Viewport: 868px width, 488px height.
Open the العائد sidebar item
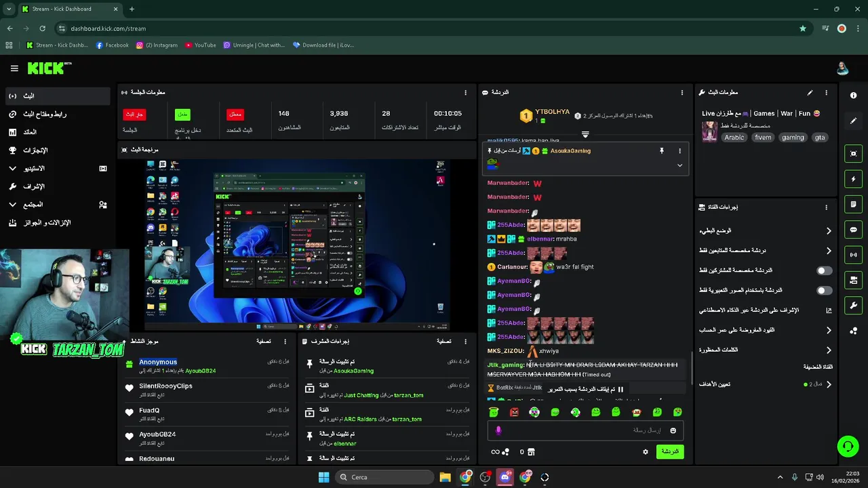pyautogui.click(x=58, y=132)
